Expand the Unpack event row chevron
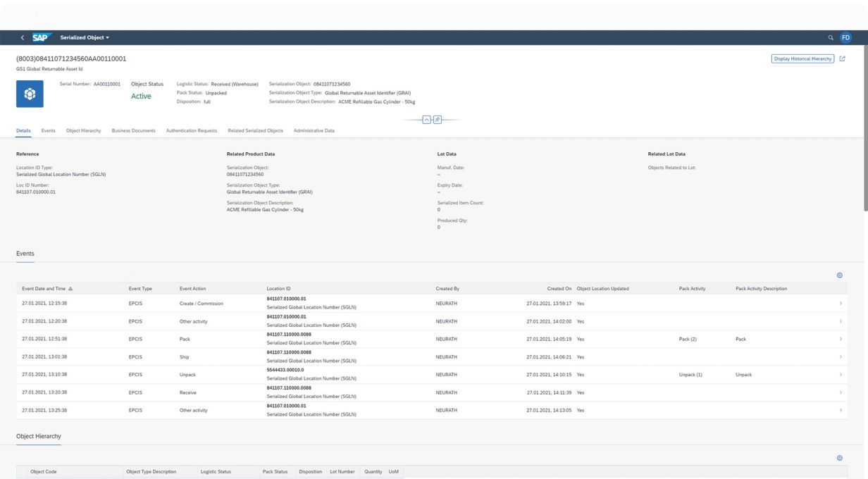The height and width of the screenshot is (479, 868). [841, 375]
